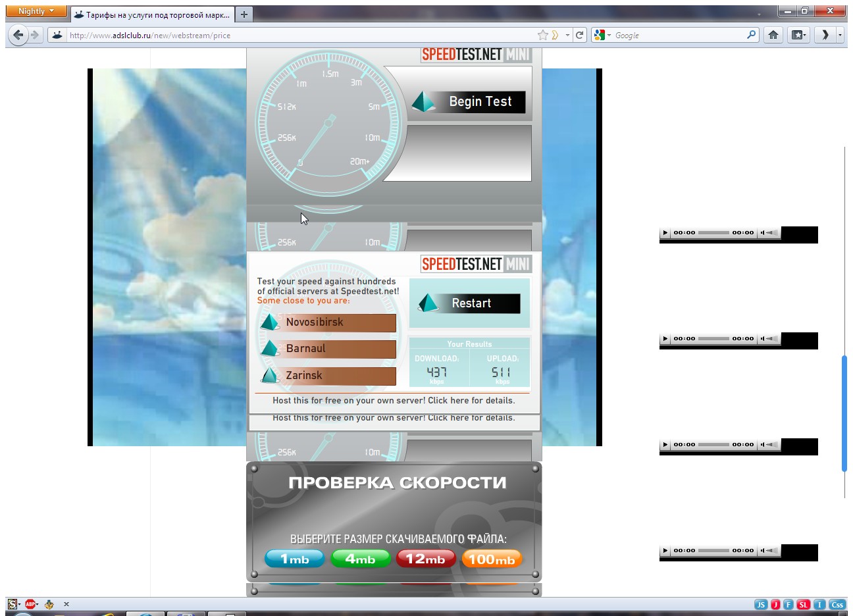Play the first audio player on the right
The width and height of the screenshot is (853, 616).
(x=665, y=232)
